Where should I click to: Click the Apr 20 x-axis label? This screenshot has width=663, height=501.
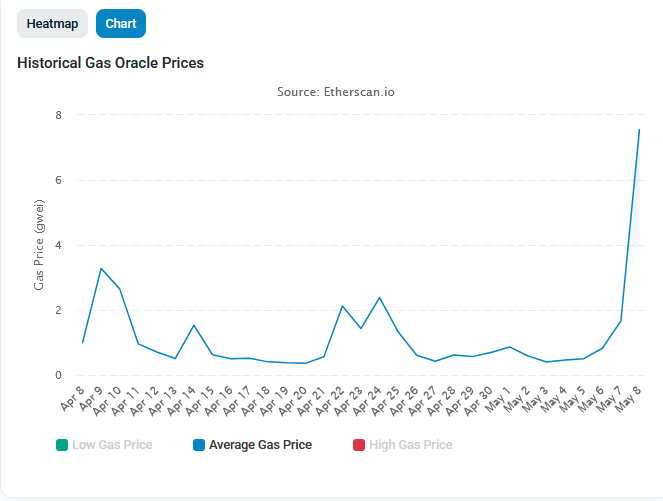click(x=293, y=401)
